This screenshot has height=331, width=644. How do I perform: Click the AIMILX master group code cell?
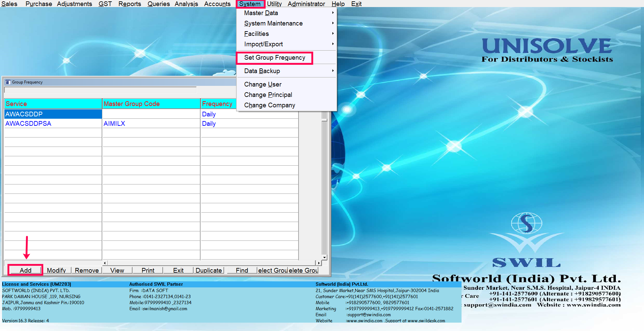[x=151, y=123]
